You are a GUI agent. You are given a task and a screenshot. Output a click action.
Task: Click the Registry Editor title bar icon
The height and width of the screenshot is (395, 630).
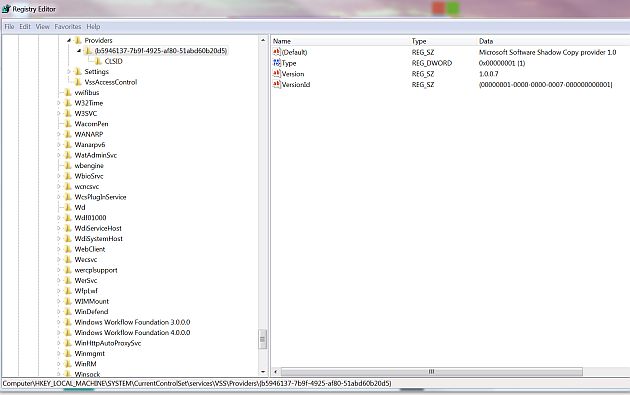pos(6,9)
